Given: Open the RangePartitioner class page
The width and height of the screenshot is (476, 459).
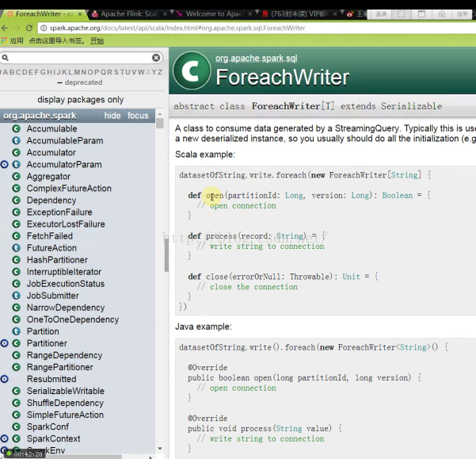Looking at the screenshot, I should [60, 367].
